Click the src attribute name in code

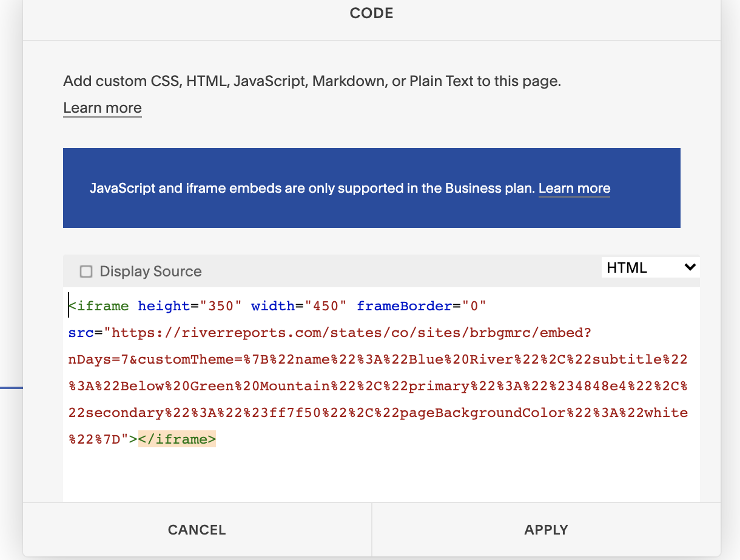pos(81,333)
